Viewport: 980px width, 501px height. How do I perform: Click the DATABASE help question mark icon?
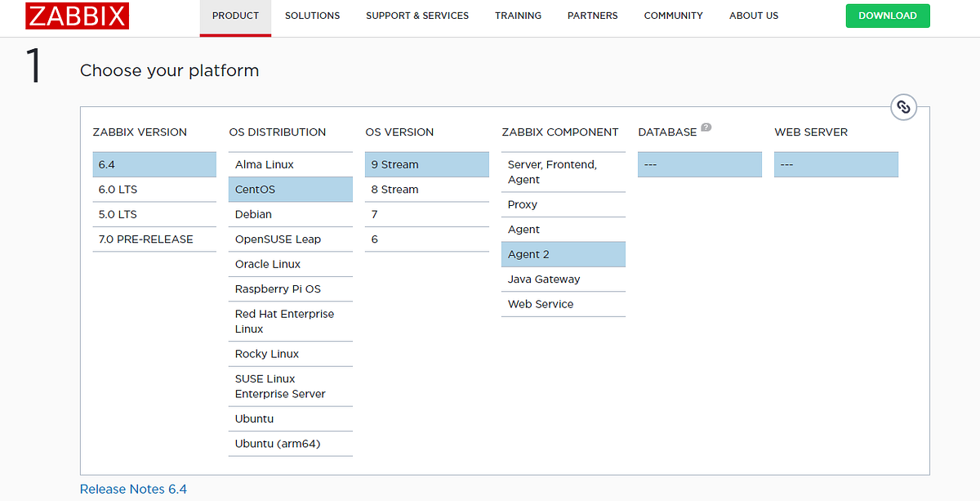coord(706,127)
